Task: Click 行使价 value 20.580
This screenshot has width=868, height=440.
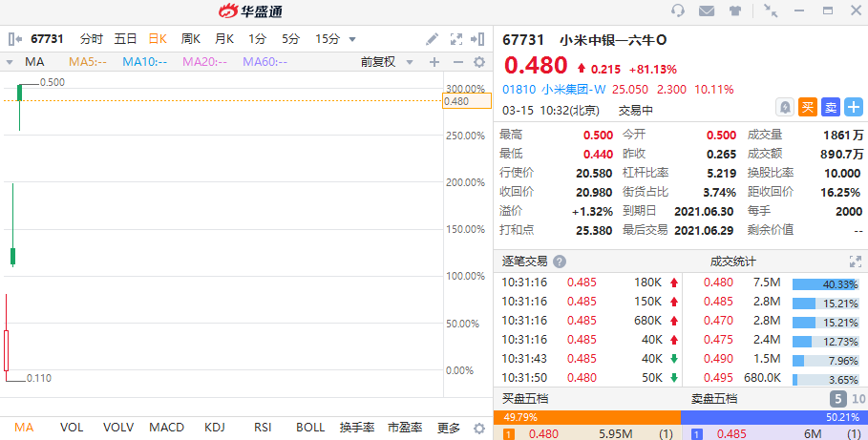Action: coord(594,174)
